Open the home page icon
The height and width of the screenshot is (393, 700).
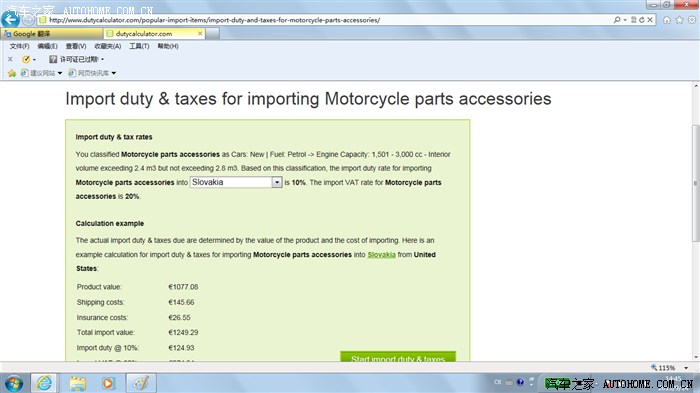coord(667,20)
